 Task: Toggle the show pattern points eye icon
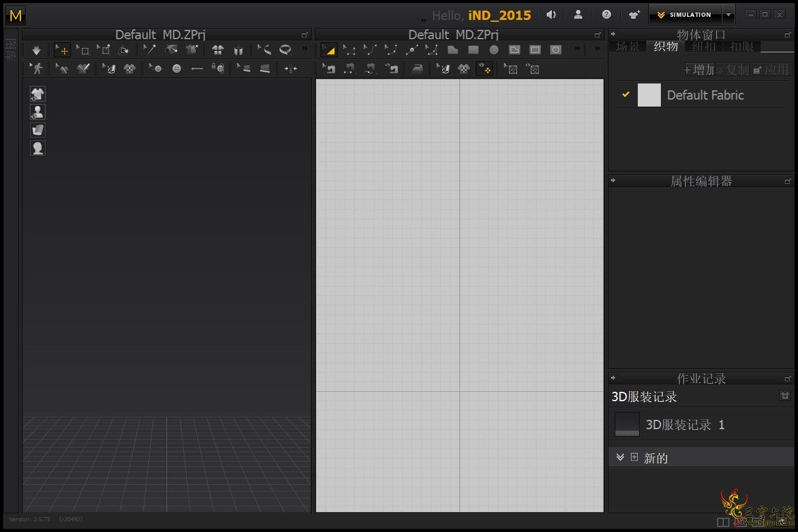point(483,69)
